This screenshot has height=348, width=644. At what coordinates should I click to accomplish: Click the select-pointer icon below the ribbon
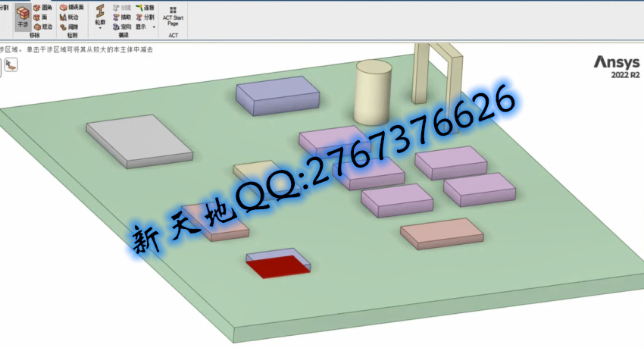click(x=11, y=65)
